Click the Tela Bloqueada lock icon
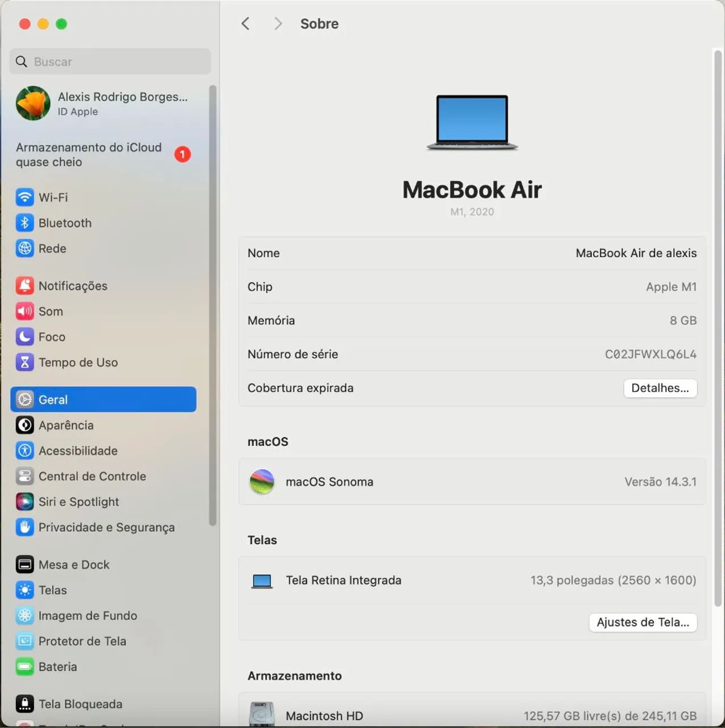725x728 pixels. 24,704
